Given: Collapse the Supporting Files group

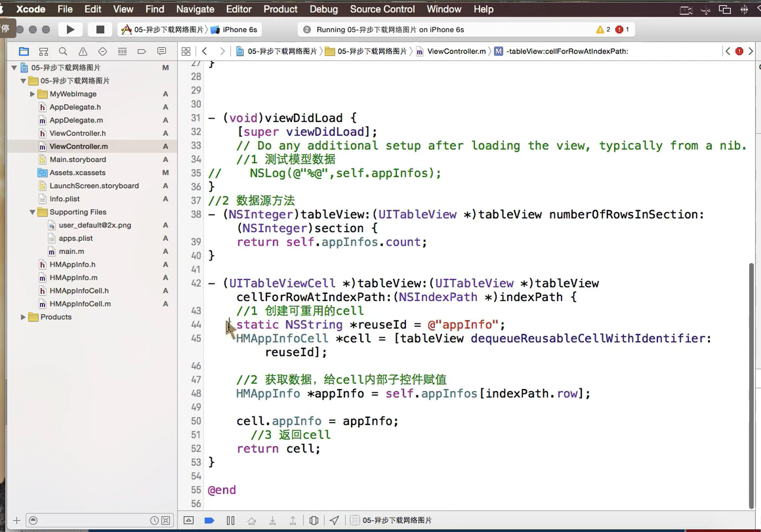Looking at the screenshot, I should [x=32, y=212].
